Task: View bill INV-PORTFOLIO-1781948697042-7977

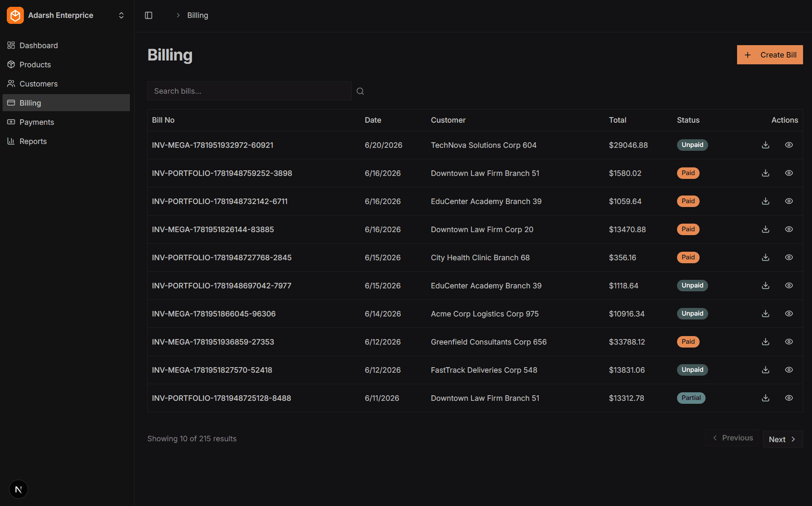Action: (x=789, y=285)
